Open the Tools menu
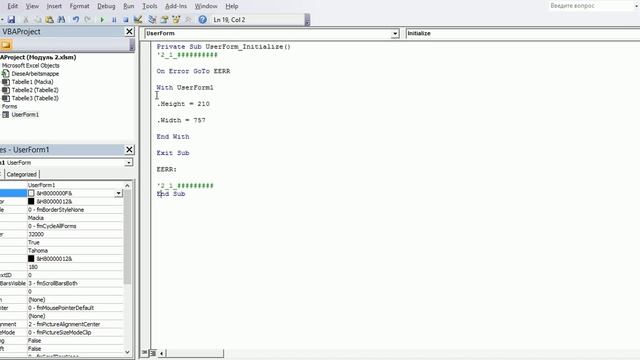The image size is (640, 360). pos(149,6)
